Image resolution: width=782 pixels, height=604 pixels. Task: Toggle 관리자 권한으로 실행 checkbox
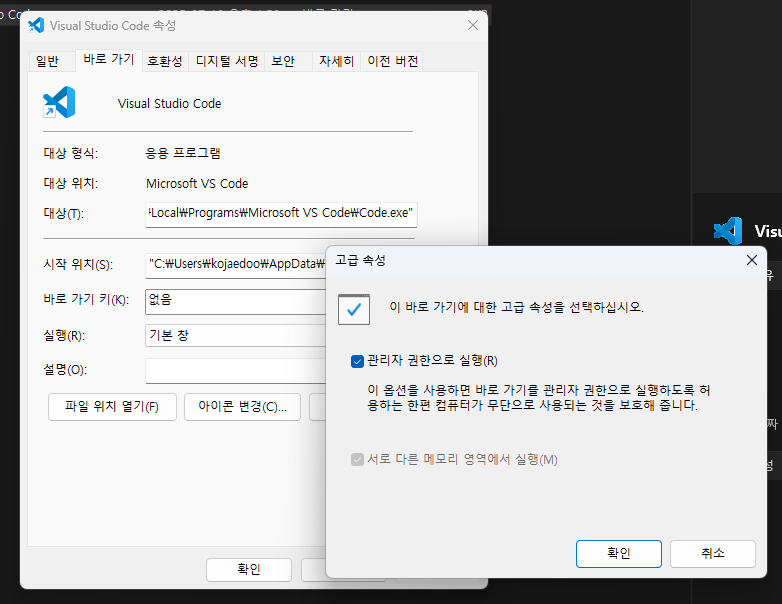click(x=357, y=361)
